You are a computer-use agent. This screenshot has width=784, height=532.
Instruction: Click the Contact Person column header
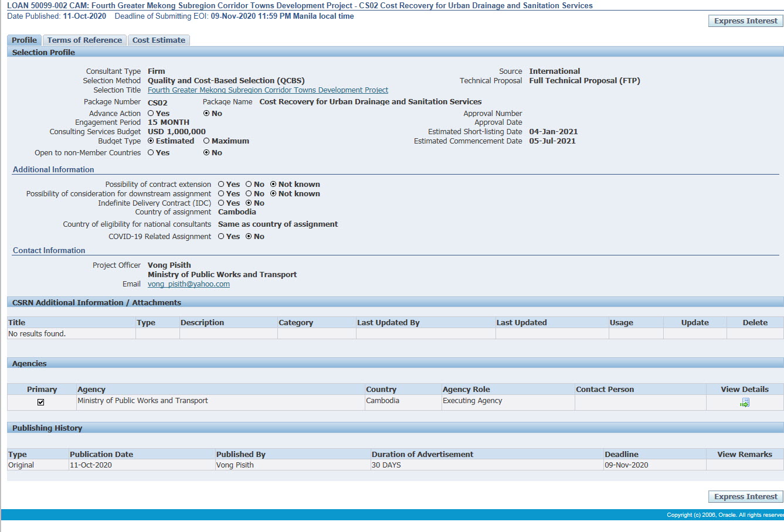(x=640, y=389)
